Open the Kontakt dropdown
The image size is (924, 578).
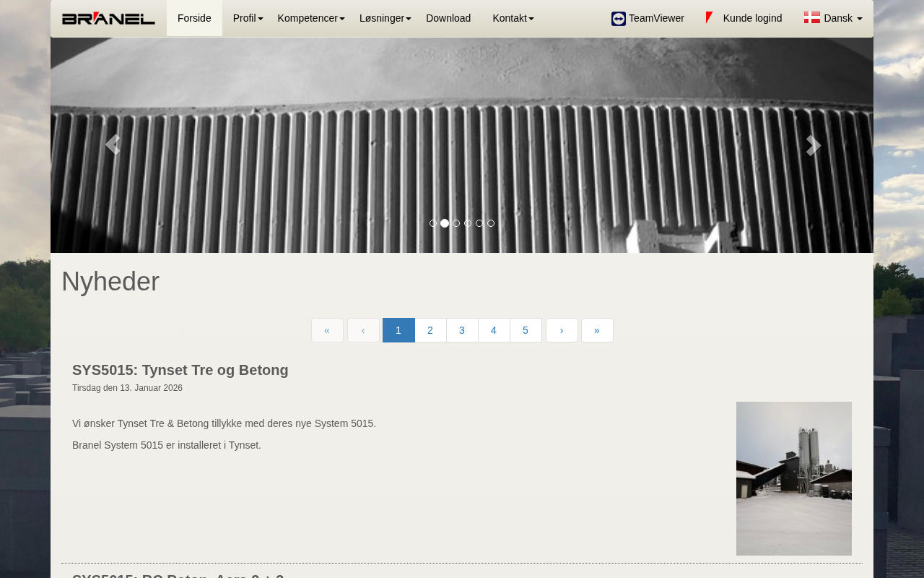coord(513,18)
